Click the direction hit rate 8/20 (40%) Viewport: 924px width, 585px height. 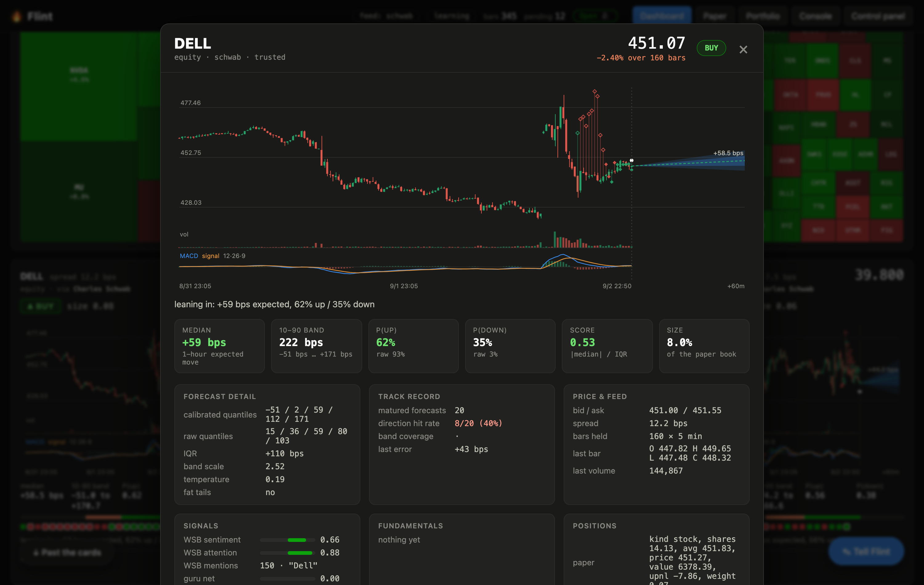tap(478, 423)
